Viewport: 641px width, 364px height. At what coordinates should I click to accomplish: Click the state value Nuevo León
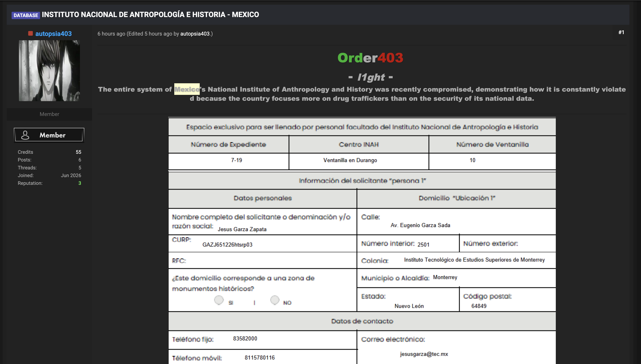coord(409,306)
